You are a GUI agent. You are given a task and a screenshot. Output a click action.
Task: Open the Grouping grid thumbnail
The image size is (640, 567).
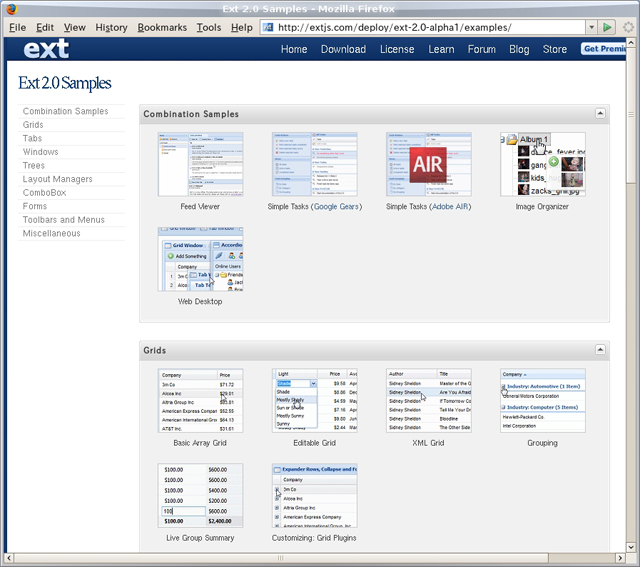click(543, 400)
